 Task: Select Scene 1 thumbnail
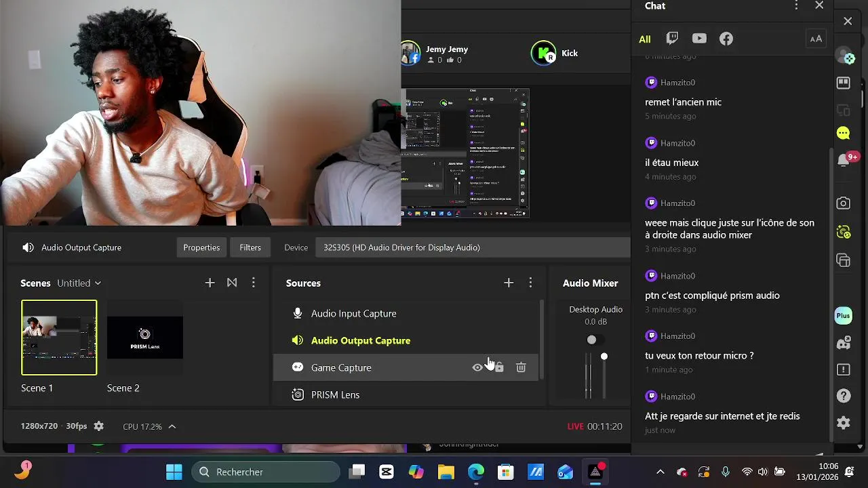click(59, 338)
